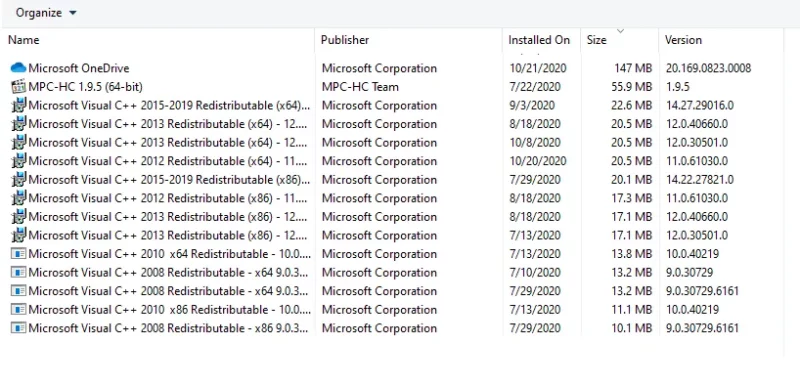800x387 pixels.
Task: Click the MPC-HC Team publisher cell
Action: pos(360,87)
